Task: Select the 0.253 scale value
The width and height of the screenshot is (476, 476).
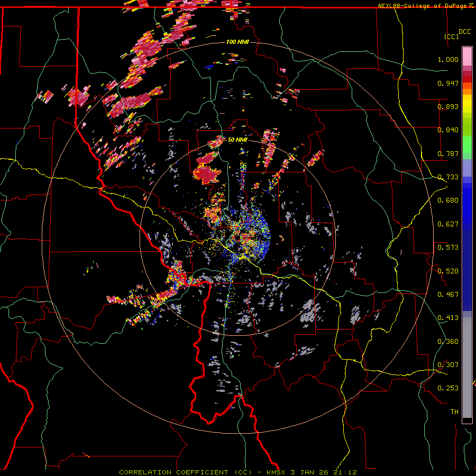Action: click(448, 388)
